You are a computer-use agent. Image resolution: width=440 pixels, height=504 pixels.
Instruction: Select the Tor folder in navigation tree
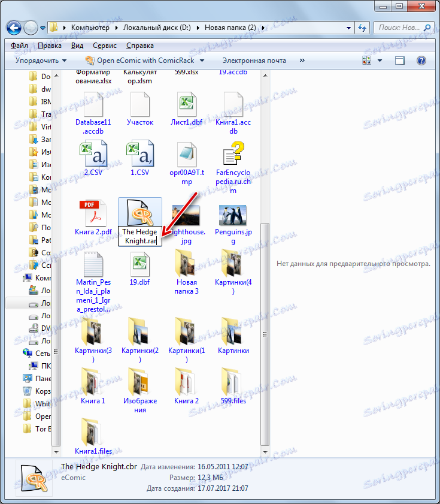tap(37, 428)
